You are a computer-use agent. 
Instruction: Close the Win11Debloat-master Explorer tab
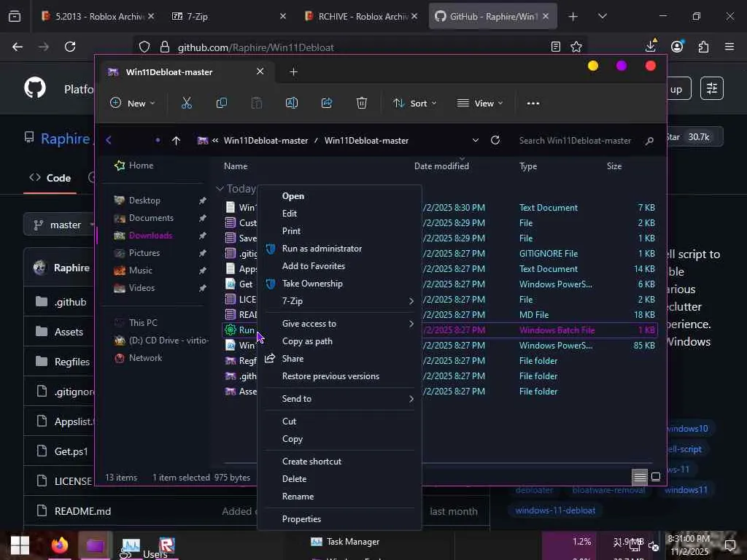(x=260, y=71)
